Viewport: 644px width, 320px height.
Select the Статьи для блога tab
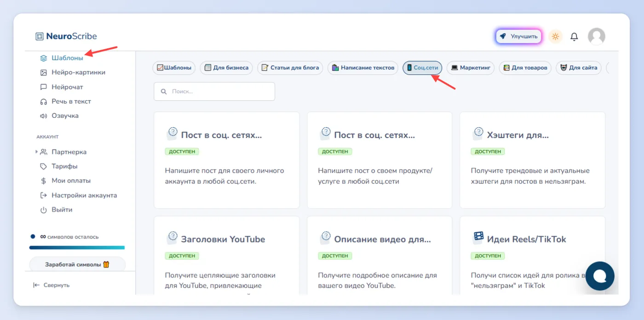(290, 68)
